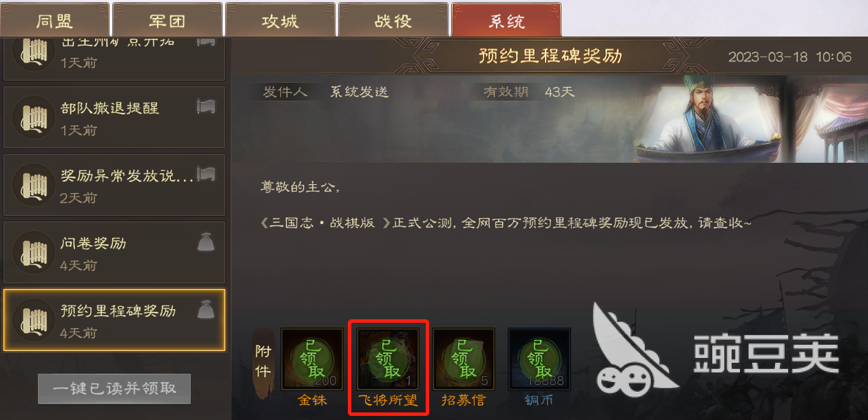The width and height of the screenshot is (868, 420).
Task: Click the scroll icon of 问卷奖励 mail
Action: 34,252
